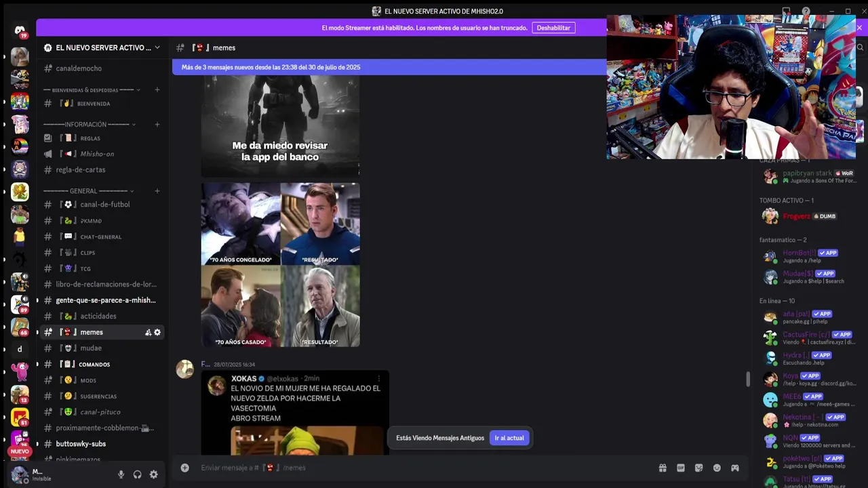This screenshot has width=868, height=488.
Task: Open MEE6 bot member entry
Action: tap(810, 400)
